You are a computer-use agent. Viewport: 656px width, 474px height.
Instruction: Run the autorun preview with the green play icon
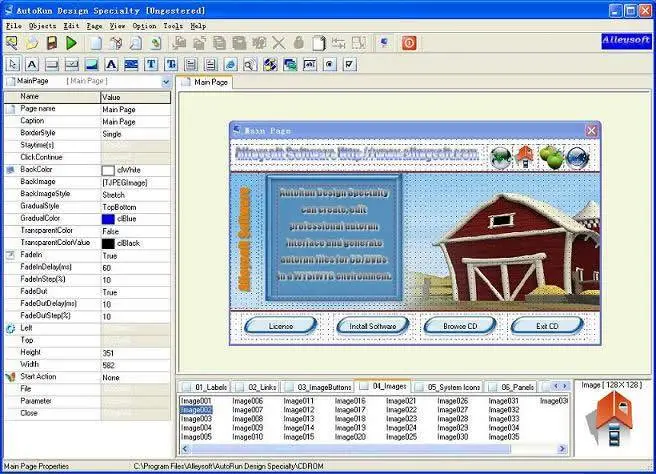click(72, 43)
